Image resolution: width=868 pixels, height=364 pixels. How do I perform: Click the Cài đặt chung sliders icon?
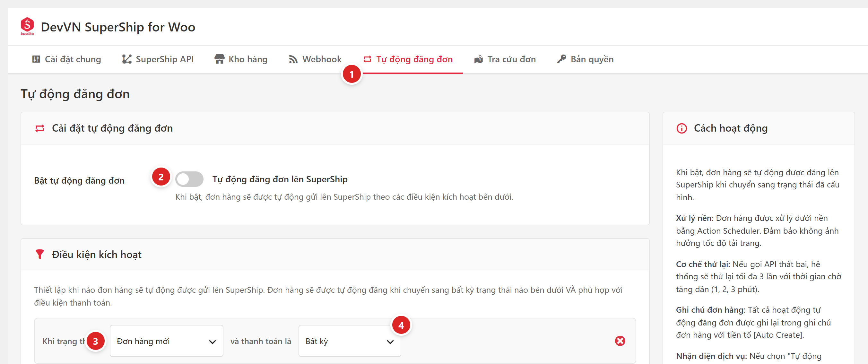click(x=36, y=59)
